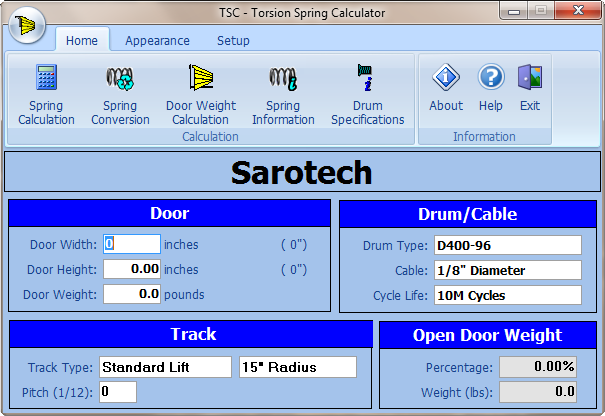Screen dimensions: 605x416
Task: Open the Cycle Life 10M Cycles dropdown
Action: tap(507, 295)
